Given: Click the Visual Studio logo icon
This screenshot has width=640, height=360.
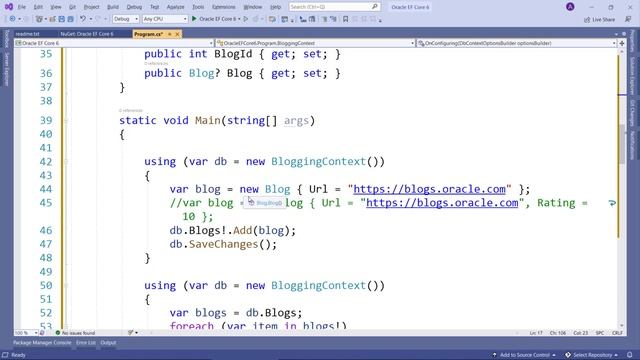Looking at the screenshot, I should (x=9, y=7).
